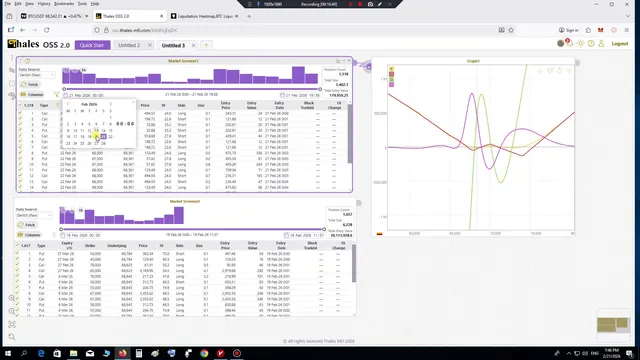Click the Logout link
Viewport: 640px width, 360px height.
click(x=620, y=44)
